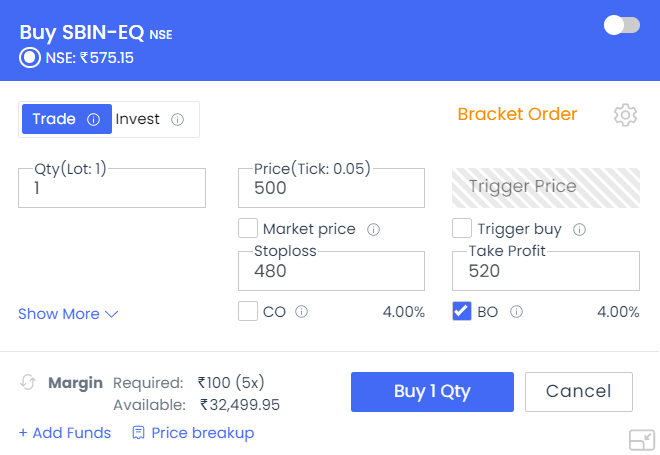Expand the Show More options
This screenshot has height=455, width=660.
tap(68, 314)
